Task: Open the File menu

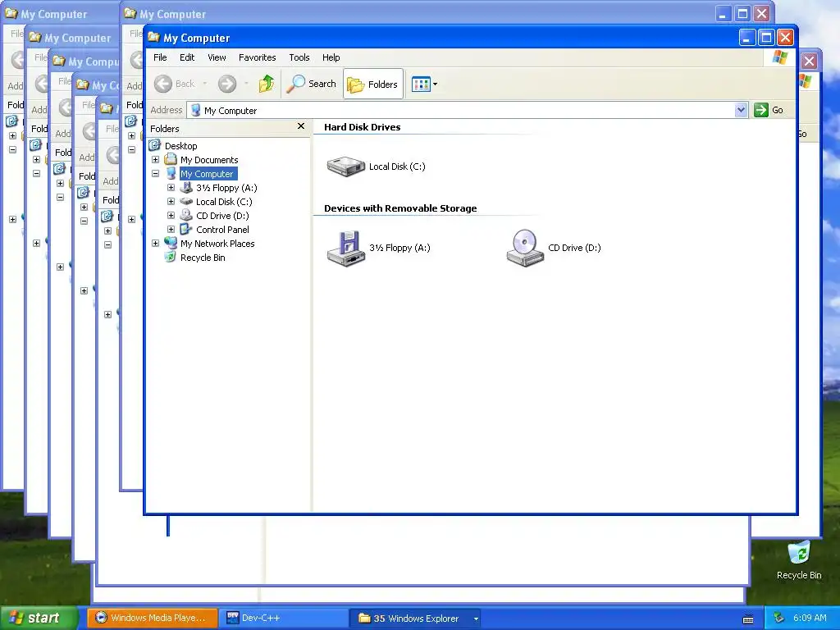Action: point(160,57)
